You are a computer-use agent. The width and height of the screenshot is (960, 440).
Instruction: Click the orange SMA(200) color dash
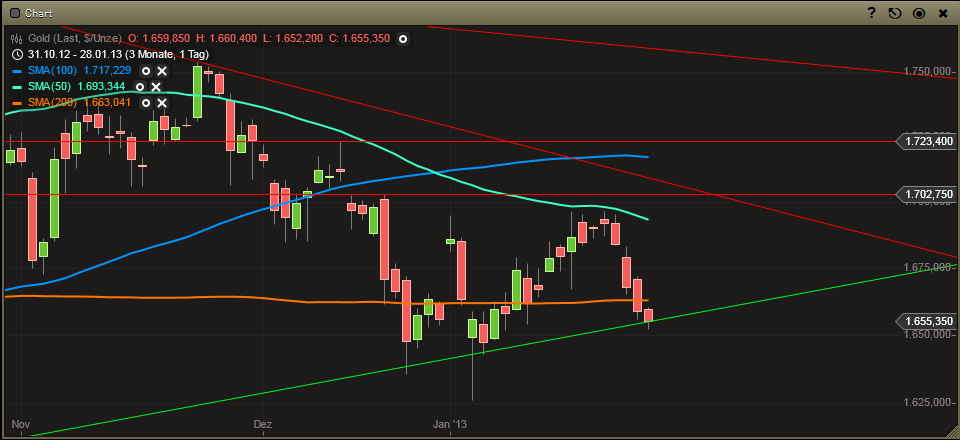[x=17, y=103]
